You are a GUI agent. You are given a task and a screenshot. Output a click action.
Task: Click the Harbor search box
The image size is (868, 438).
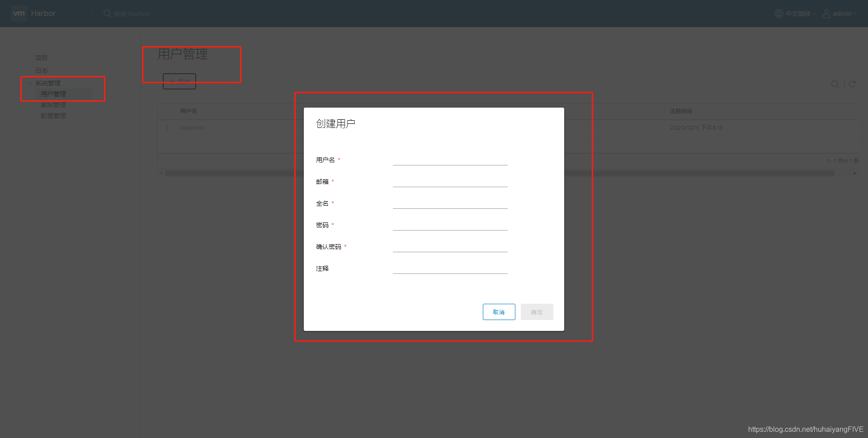[x=133, y=14]
